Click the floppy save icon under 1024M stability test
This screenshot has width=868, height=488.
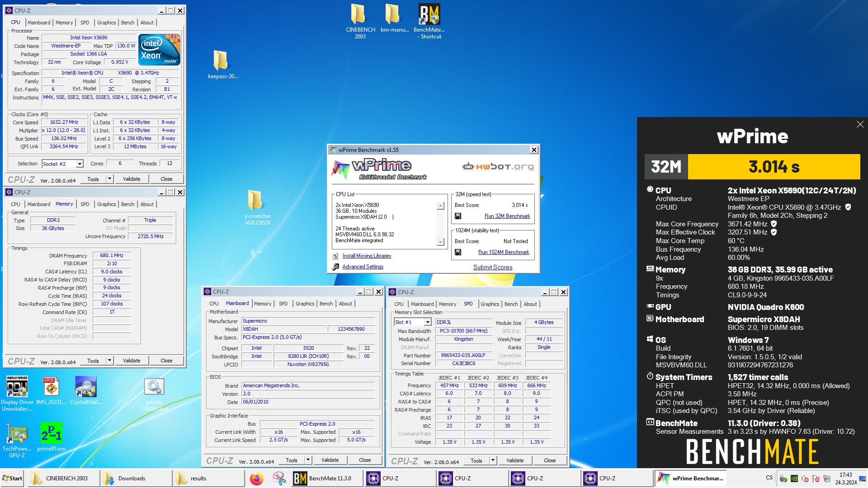click(458, 252)
